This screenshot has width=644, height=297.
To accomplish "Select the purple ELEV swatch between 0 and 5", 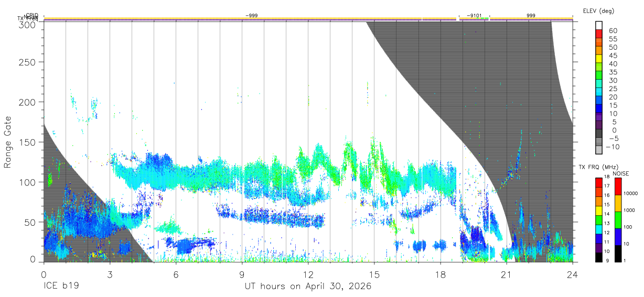I will pos(599,126).
